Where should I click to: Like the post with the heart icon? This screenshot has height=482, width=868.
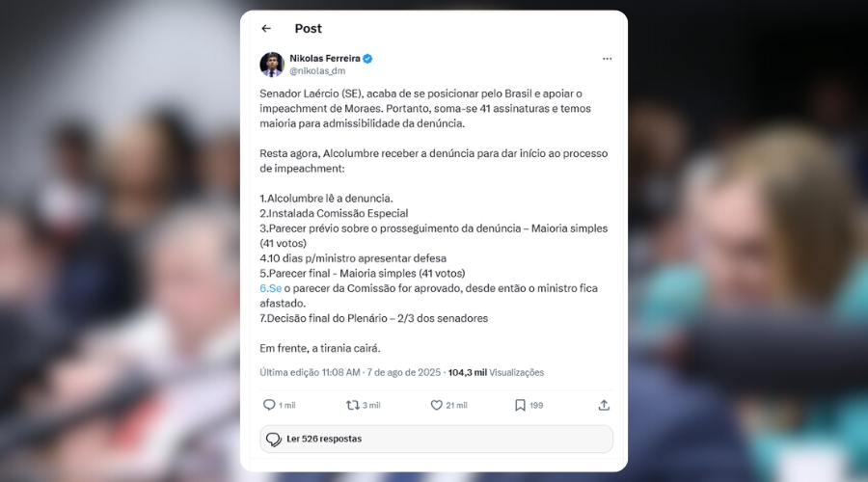pos(436,405)
